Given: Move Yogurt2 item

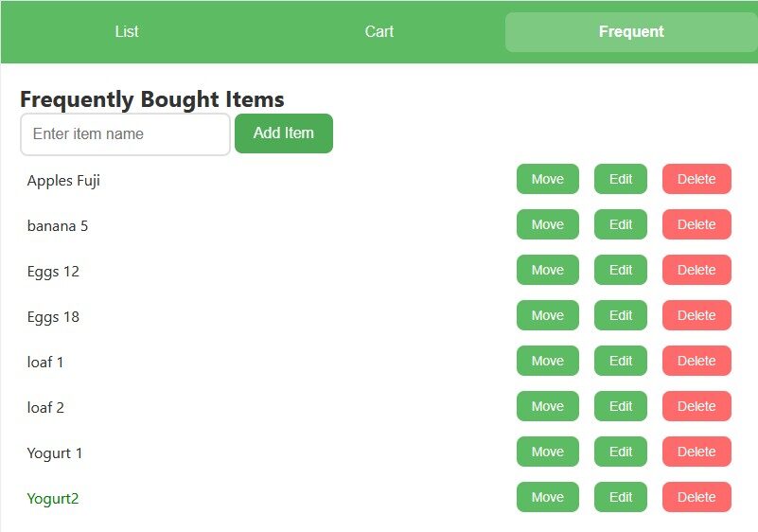Looking at the screenshot, I should [x=547, y=497].
